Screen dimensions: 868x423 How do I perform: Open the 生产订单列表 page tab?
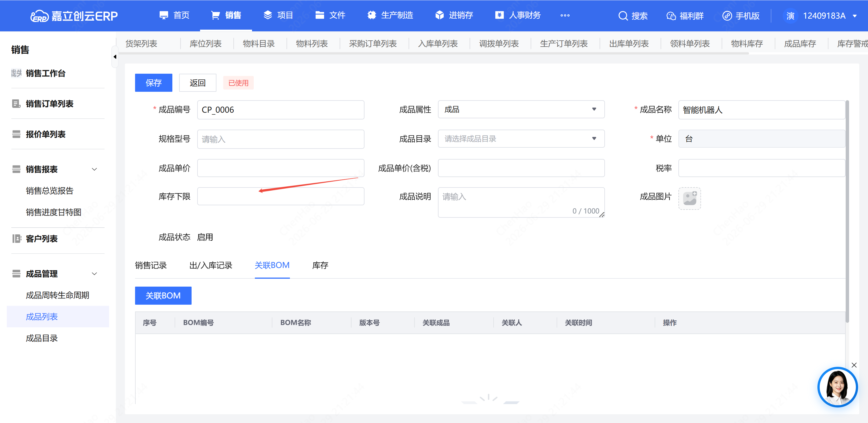(x=564, y=43)
